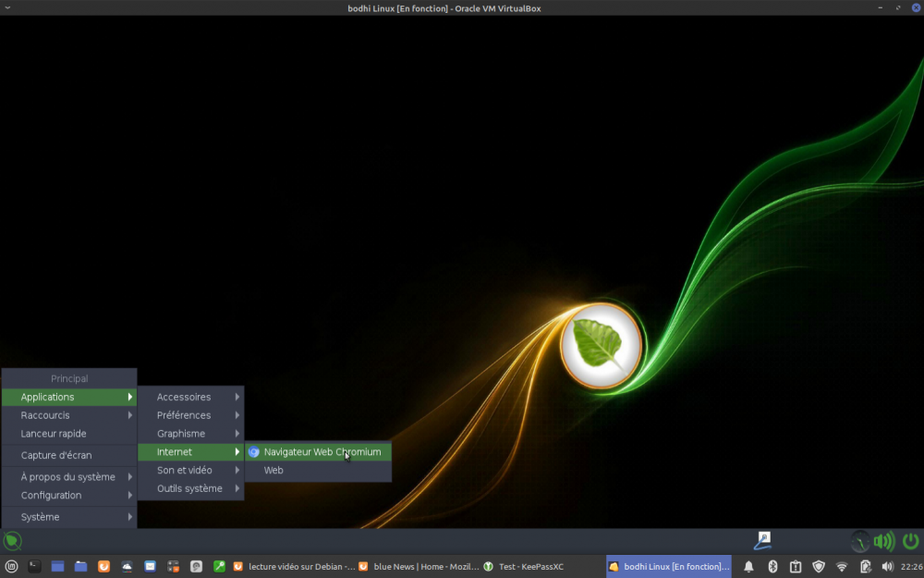Viewport: 924px width, 578px height.
Task: Open the notifications bell in system tray
Action: tap(749, 566)
